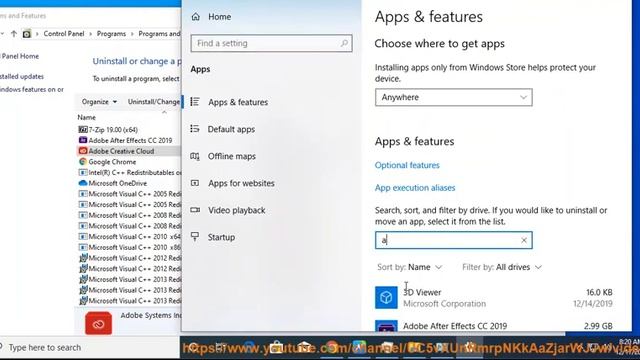This screenshot has height=360, width=640.
Task: Click the app list search field
Action: pos(453,240)
